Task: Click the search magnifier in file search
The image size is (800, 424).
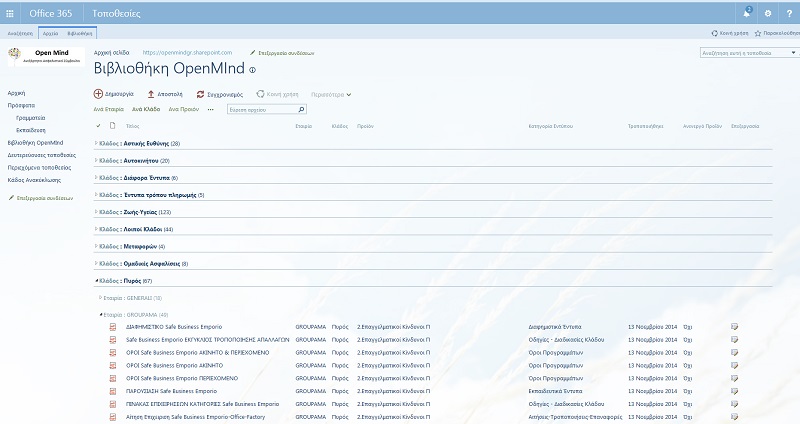Action: tap(301, 109)
